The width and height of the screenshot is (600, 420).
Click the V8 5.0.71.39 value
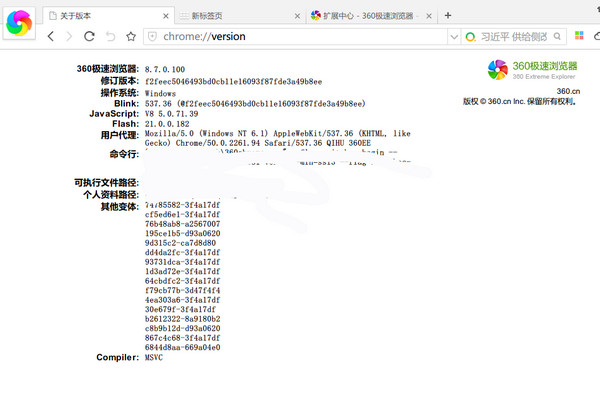(x=171, y=114)
